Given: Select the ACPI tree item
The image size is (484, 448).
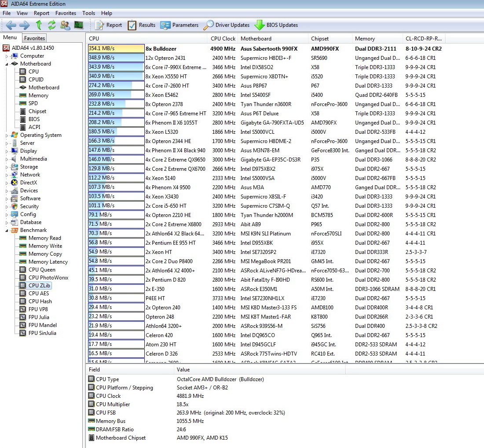Looking at the screenshot, I should point(34,127).
